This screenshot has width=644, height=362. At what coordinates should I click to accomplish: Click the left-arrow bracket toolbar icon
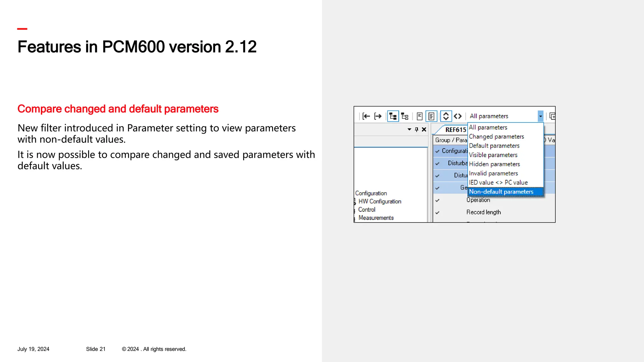click(x=366, y=116)
